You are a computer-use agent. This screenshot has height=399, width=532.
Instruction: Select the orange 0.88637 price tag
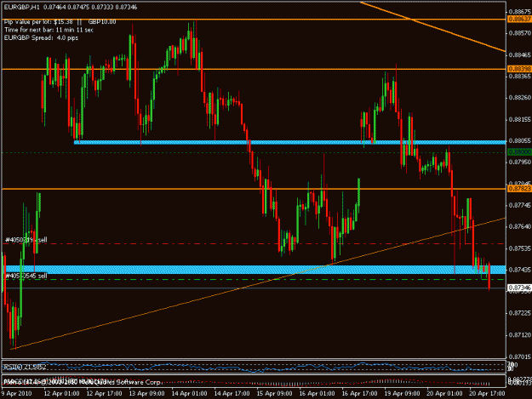tap(519, 20)
